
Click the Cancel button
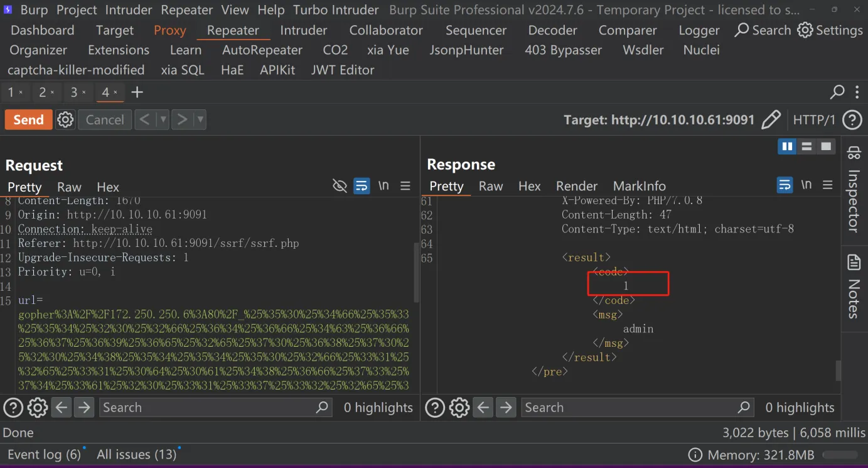click(105, 119)
